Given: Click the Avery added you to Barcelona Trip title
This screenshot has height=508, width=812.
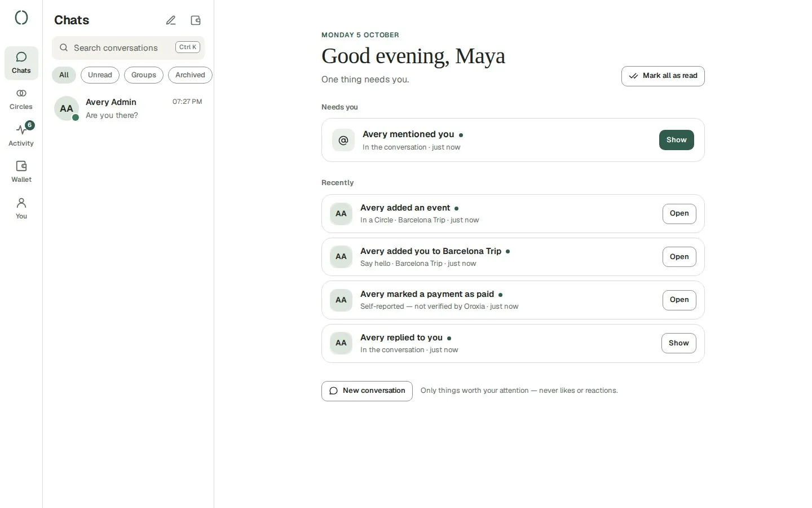Looking at the screenshot, I should pos(431,251).
